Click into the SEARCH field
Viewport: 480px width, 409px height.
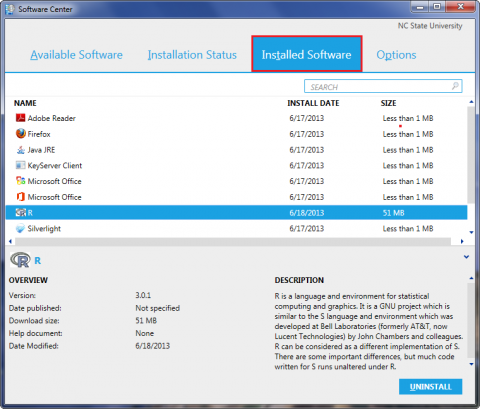[x=383, y=86]
